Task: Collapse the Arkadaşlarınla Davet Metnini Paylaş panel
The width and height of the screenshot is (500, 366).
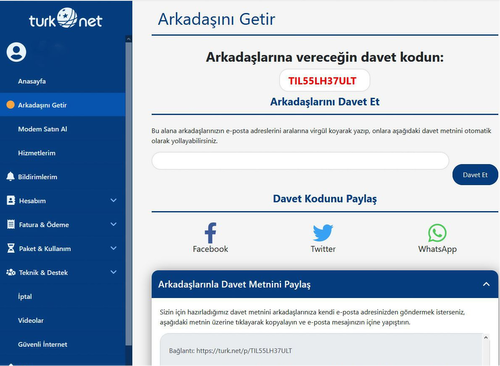Action: click(x=486, y=284)
